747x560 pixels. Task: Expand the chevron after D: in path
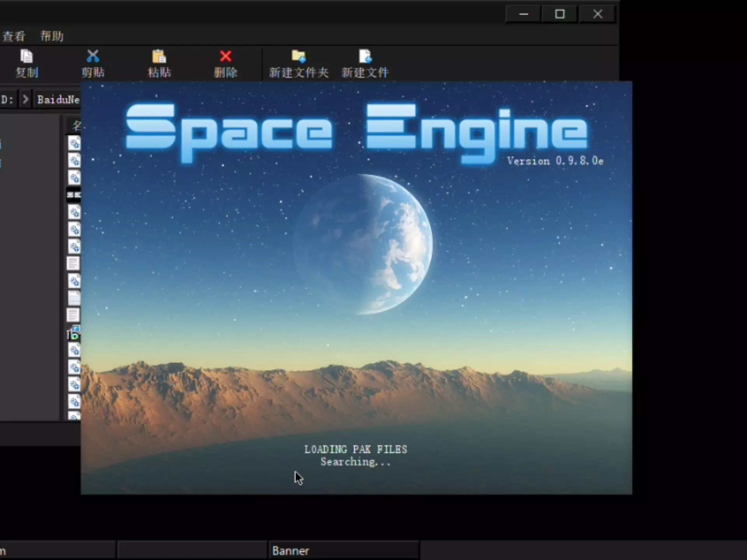point(25,100)
